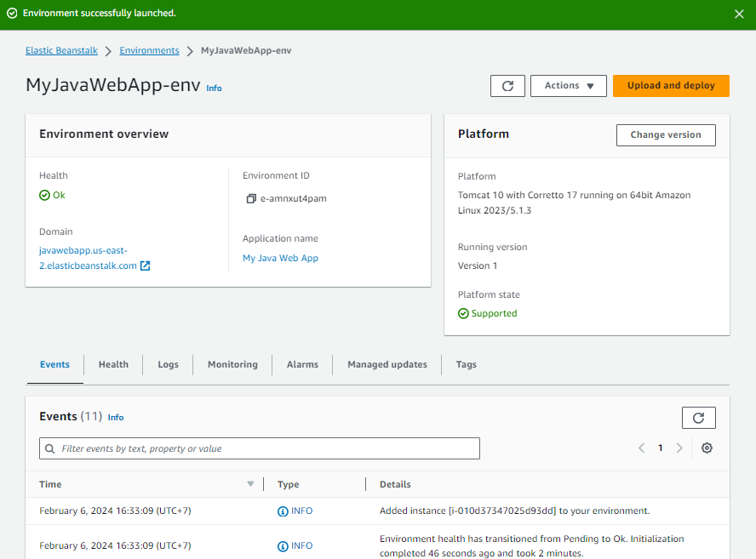
Task: Click the Change version button
Action: [x=666, y=135]
